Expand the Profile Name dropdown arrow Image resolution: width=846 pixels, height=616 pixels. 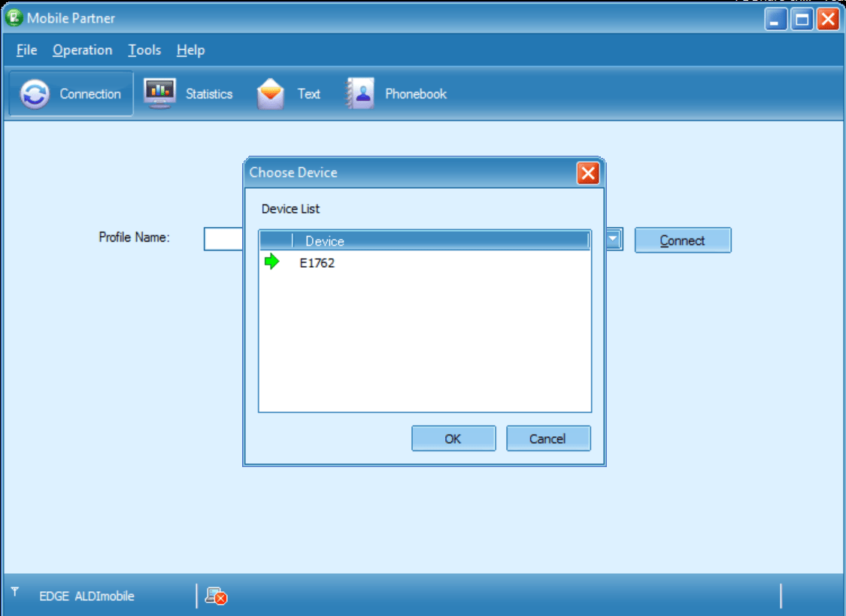click(x=614, y=240)
